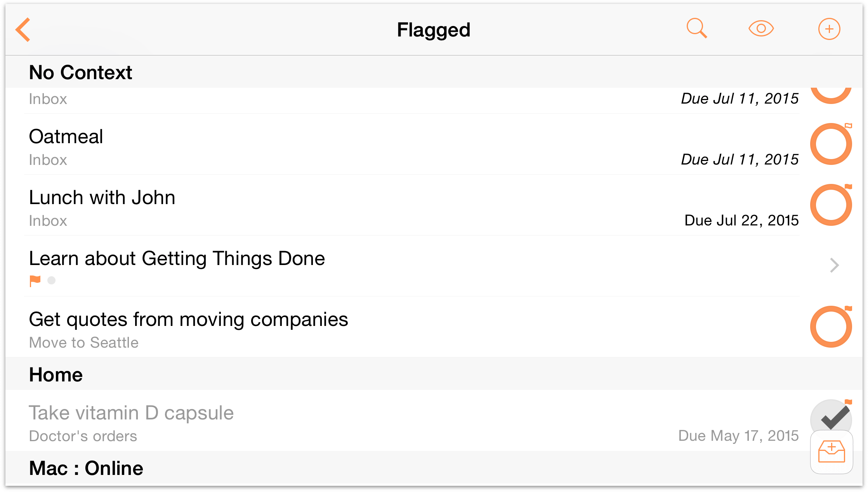
Task: Open the Lunch with John item
Action: [x=102, y=198]
